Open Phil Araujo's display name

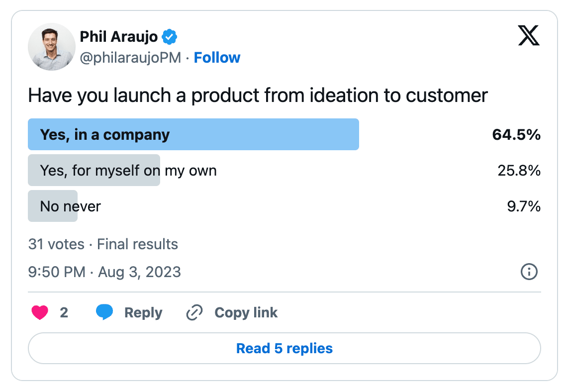tap(118, 36)
